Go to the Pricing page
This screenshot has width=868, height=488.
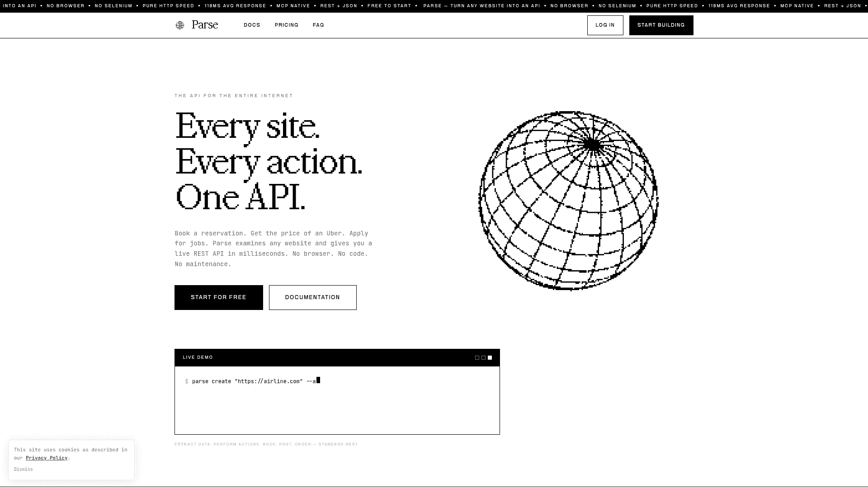(287, 25)
